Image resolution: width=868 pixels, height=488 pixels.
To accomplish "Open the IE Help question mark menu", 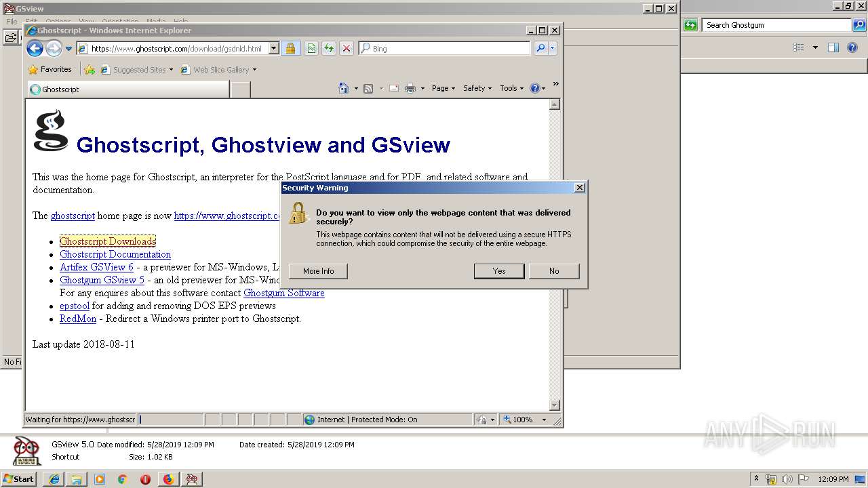I will pos(537,88).
